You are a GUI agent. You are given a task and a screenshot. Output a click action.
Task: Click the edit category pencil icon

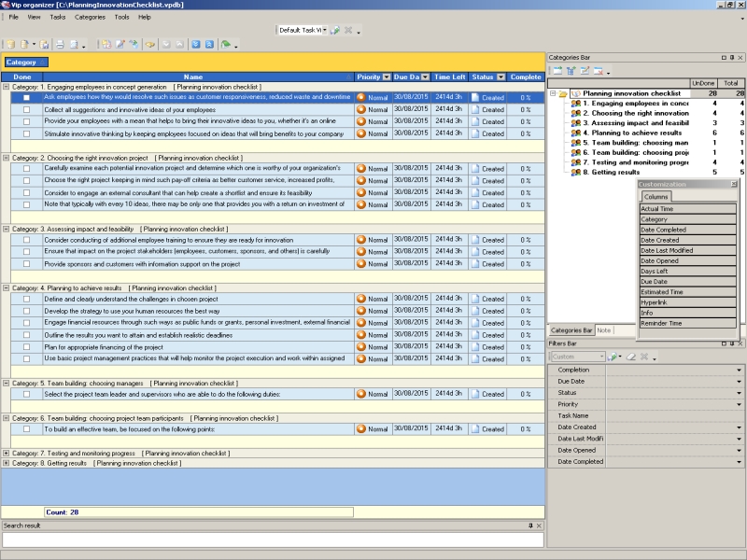[584, 70]
